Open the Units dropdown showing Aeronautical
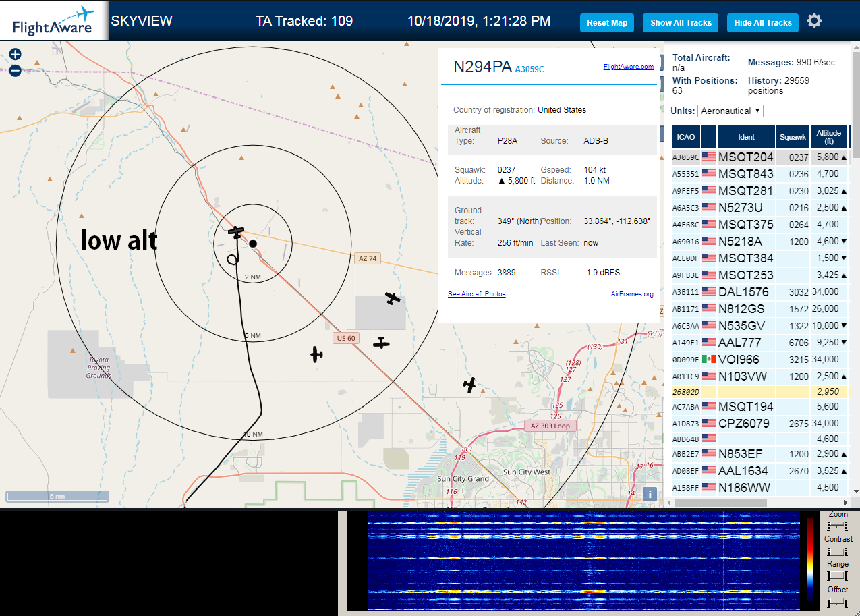The image size is (860, 616). (x=730, y=111)
